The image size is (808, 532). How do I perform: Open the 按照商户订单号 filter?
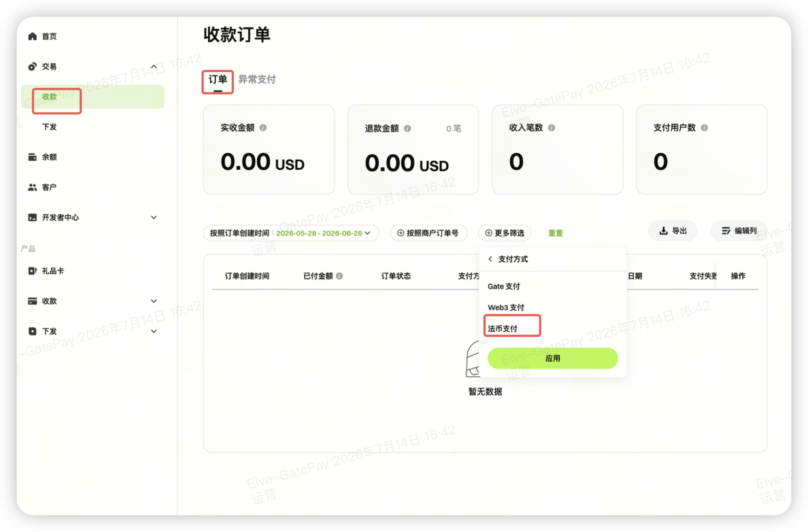[x=429, y=233]
